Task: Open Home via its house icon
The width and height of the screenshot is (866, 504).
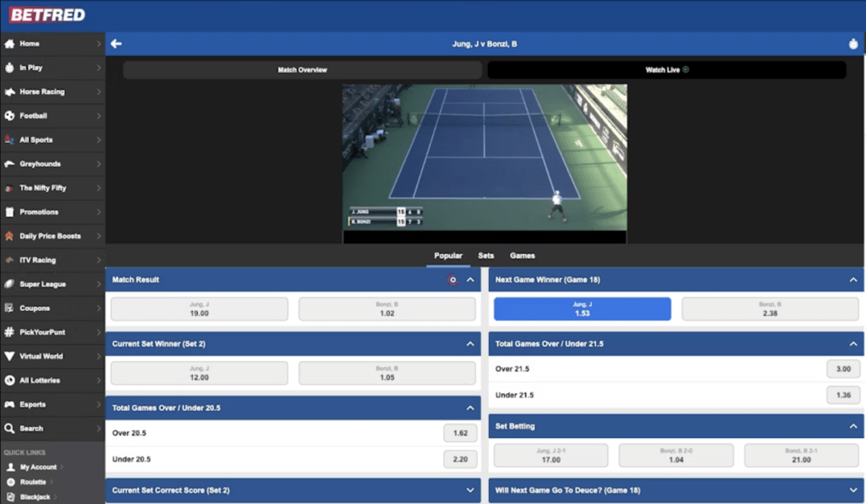Action: click(x=9, y=44)
